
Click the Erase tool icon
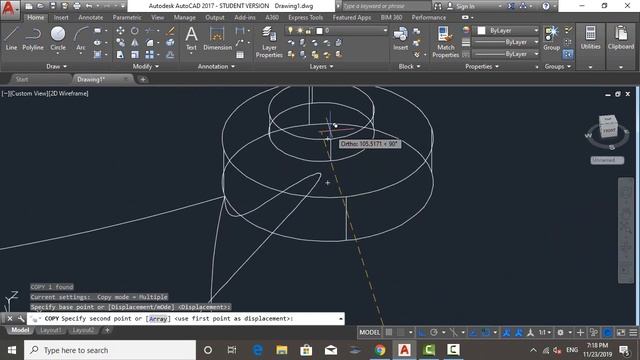[171, 31]
